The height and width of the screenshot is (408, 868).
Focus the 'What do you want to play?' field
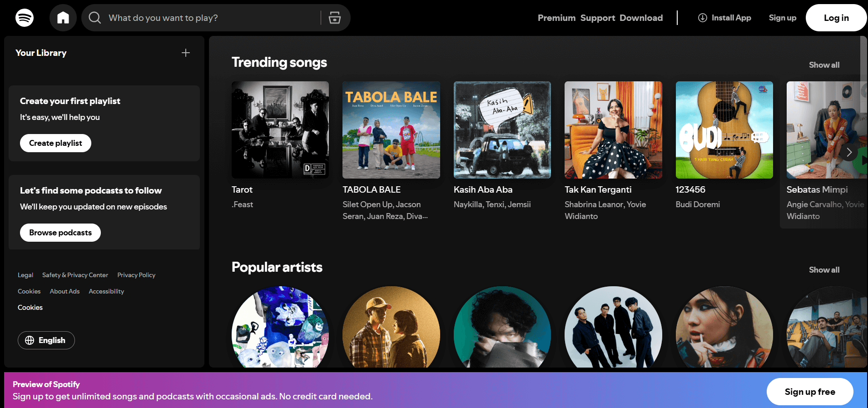tap(214, 18)
